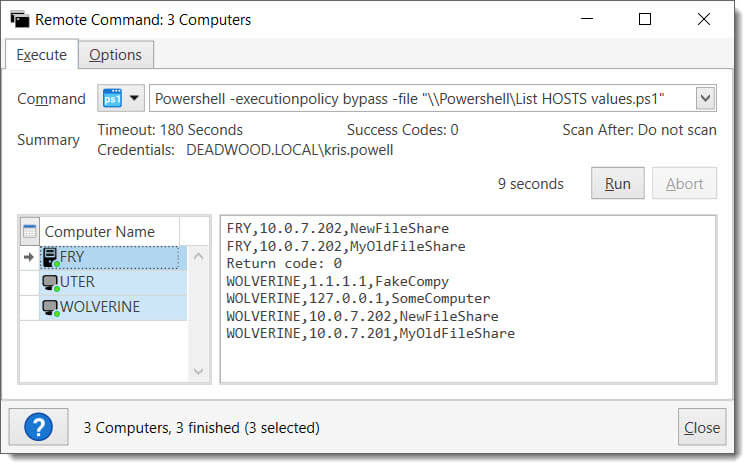
Task: Select the Execute tab
Action: coord(42,55)
